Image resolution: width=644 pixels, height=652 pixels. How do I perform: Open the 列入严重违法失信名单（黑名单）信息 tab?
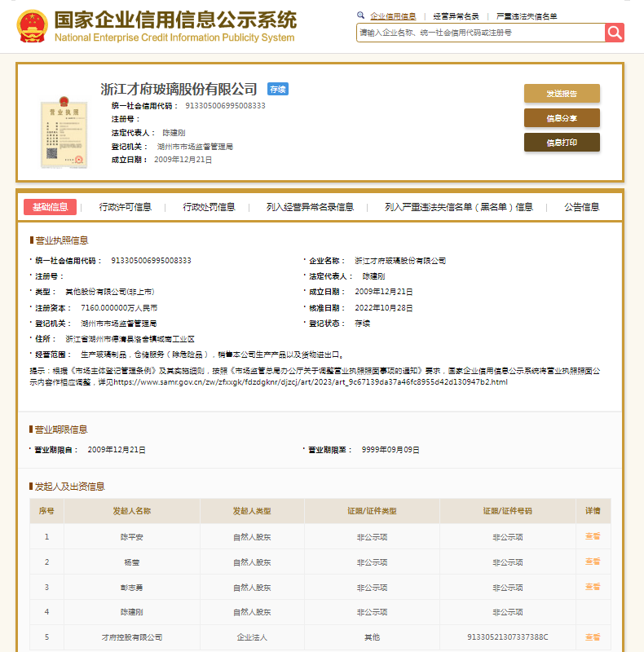459,207
